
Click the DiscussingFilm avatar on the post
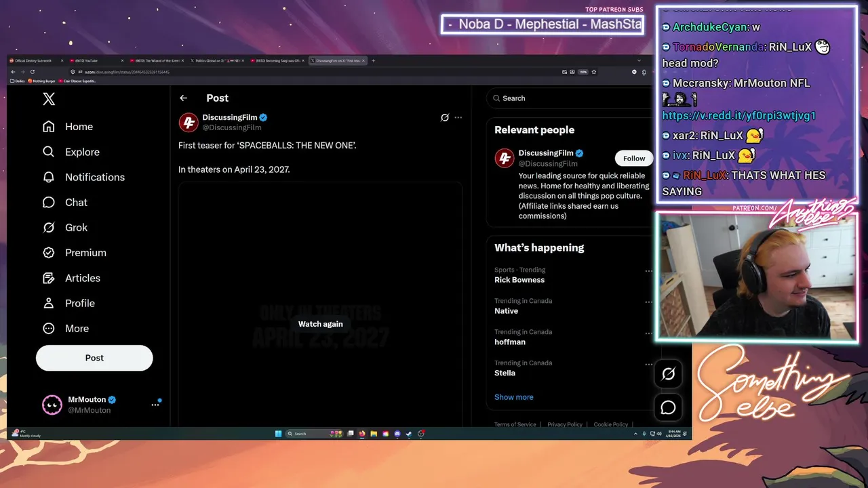pyautogui.click(x=189, y=122)
